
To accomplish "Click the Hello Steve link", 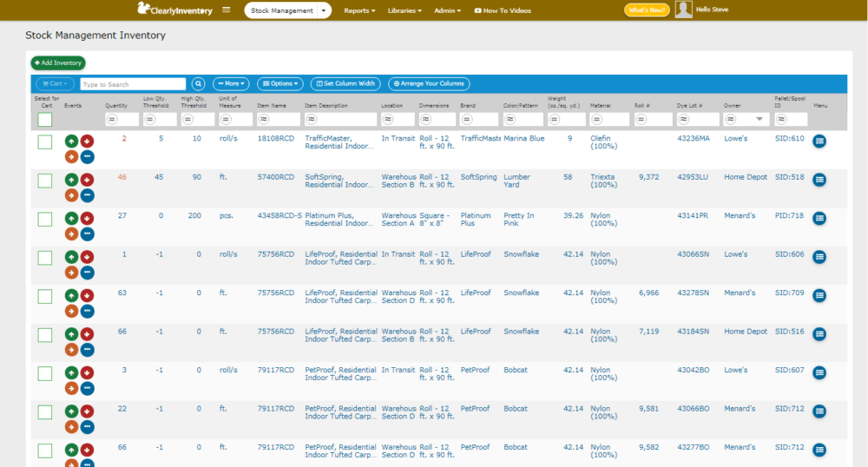I will (x=712, y=10).
